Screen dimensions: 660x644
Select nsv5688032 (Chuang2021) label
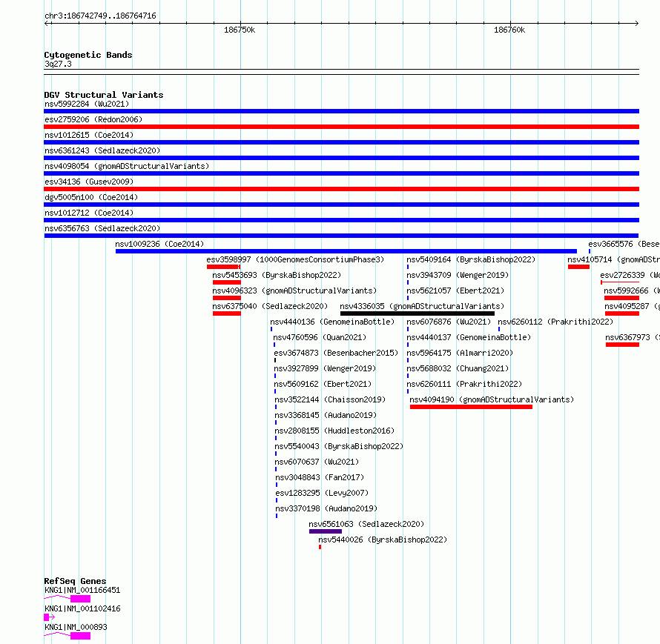(458, 368)
